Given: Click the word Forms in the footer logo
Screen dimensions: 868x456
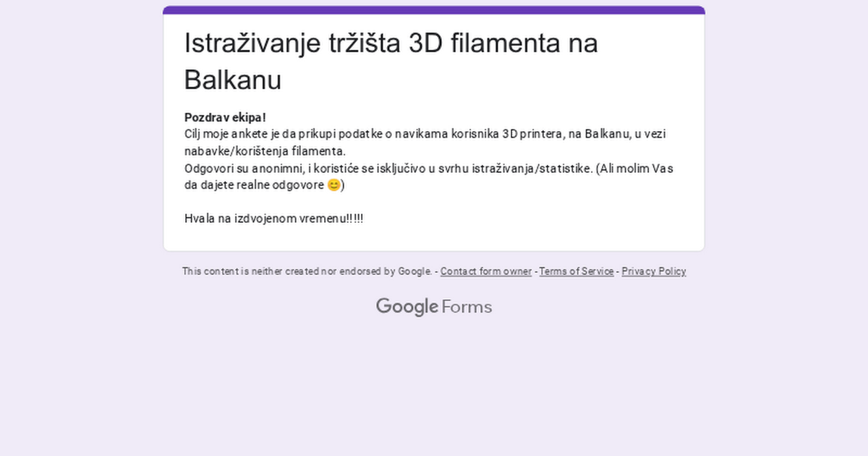Looking at the screenshot, I should click(x=467, y=307).
